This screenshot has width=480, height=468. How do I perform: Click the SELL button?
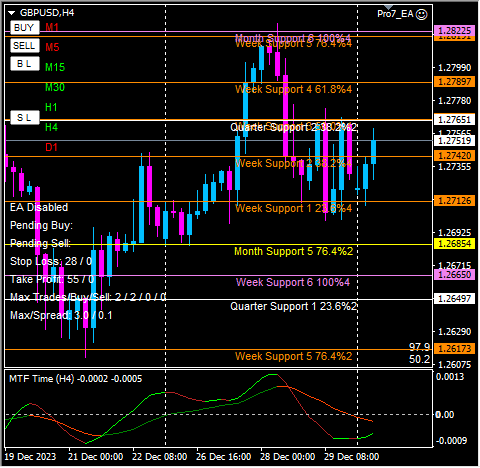(x=25, y=46)
